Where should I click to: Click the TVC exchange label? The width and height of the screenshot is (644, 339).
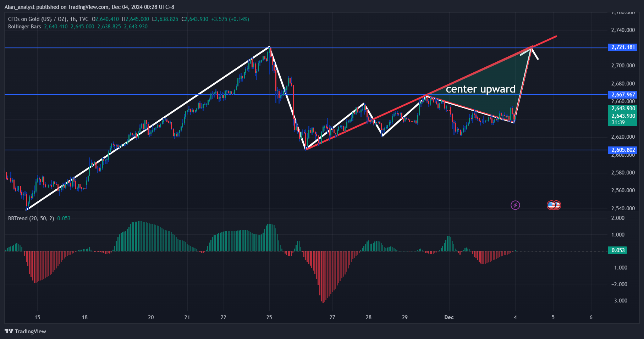tap(84, 19)
